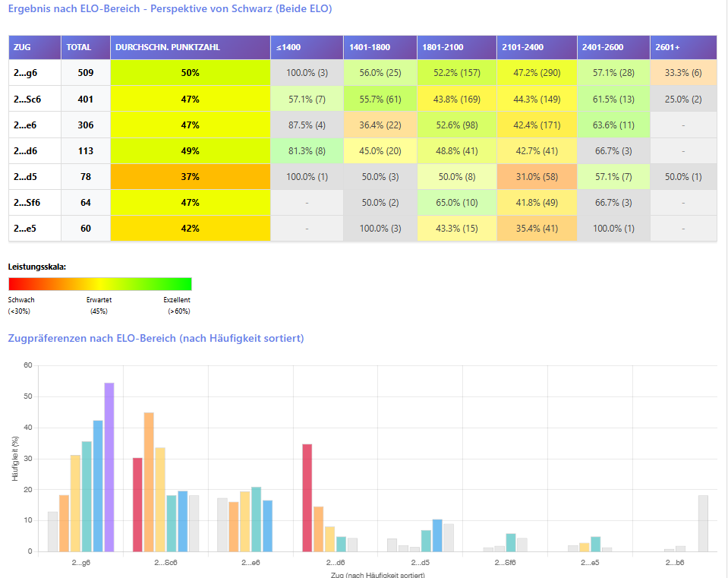Click the tall gray bar above 2...b6
This screenshot has width=728, height=578.
tap(703, 523)
